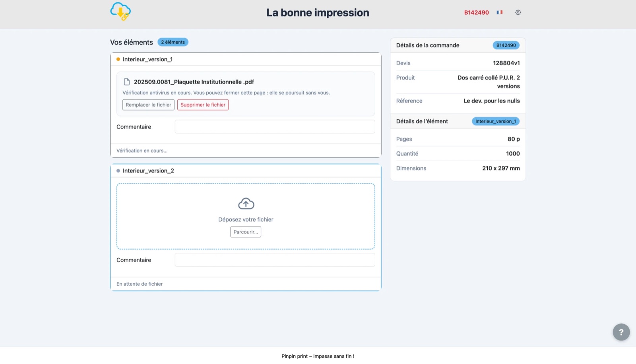Click the 2 éléments count badge

[173, 42]
